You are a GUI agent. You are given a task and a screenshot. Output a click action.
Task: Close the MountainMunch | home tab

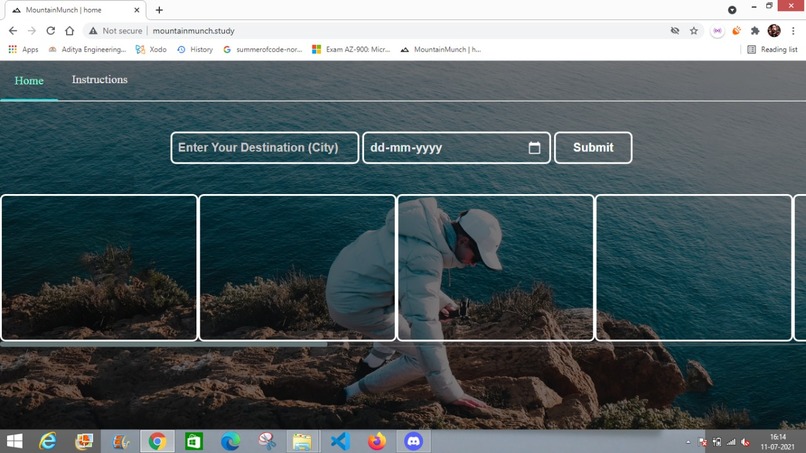click(137, 10)
